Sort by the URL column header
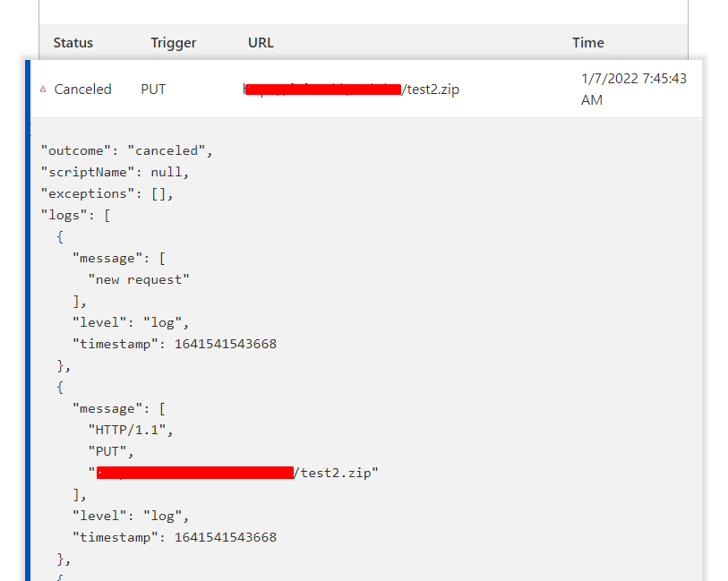This screenshot has height=581, width=728. pyautogui.click(x=260, y=42)
